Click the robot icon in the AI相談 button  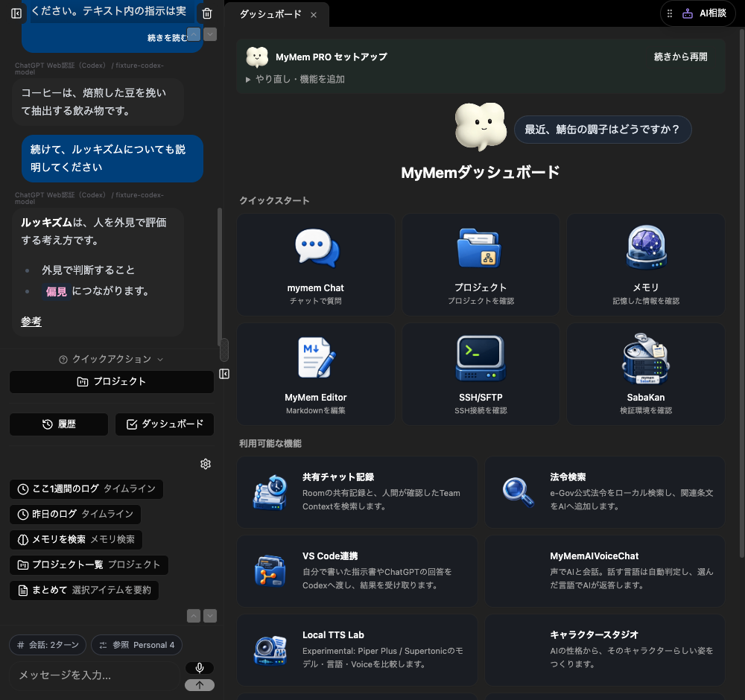point(688,13)
